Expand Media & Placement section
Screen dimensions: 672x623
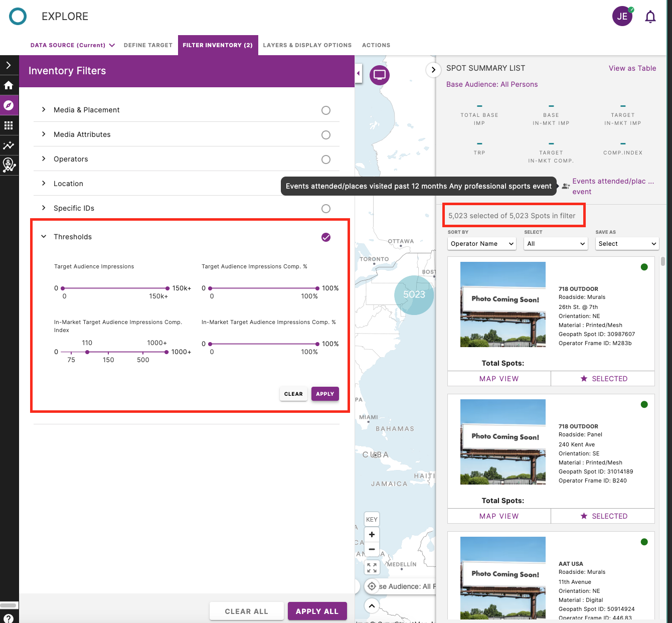click(44, 109)
